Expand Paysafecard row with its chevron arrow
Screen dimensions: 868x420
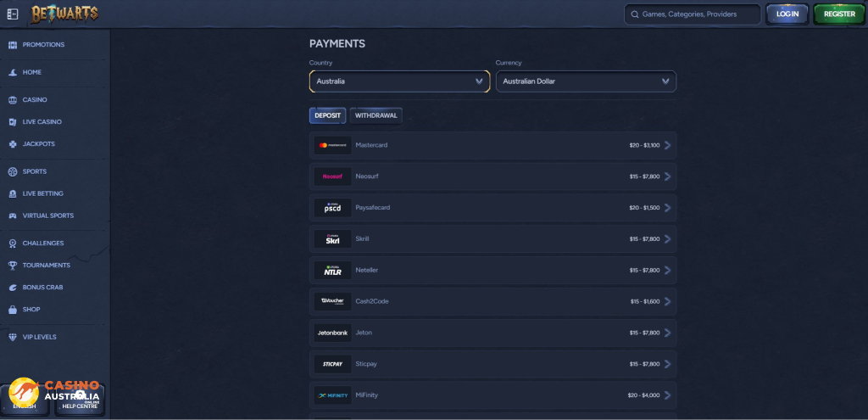point(668,208)
